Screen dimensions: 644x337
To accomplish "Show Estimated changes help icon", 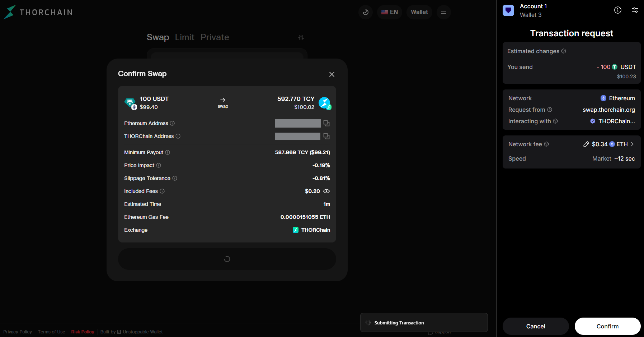I will point(564,51).
